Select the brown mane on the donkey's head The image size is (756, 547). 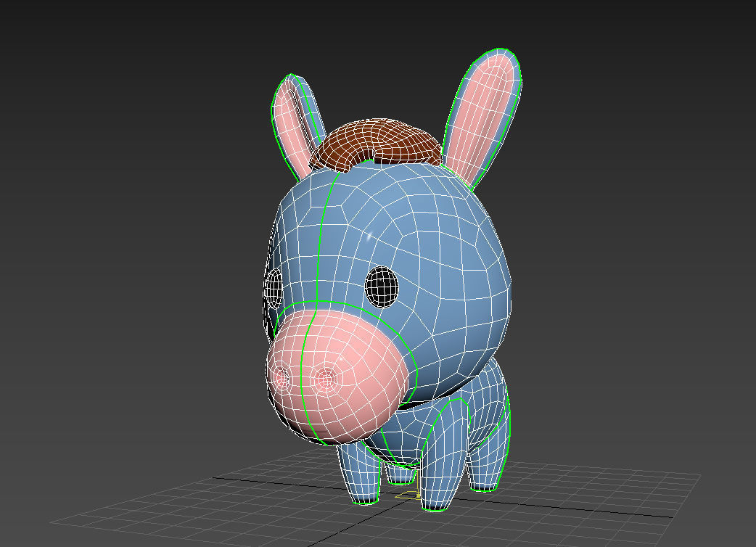(376, 144)
